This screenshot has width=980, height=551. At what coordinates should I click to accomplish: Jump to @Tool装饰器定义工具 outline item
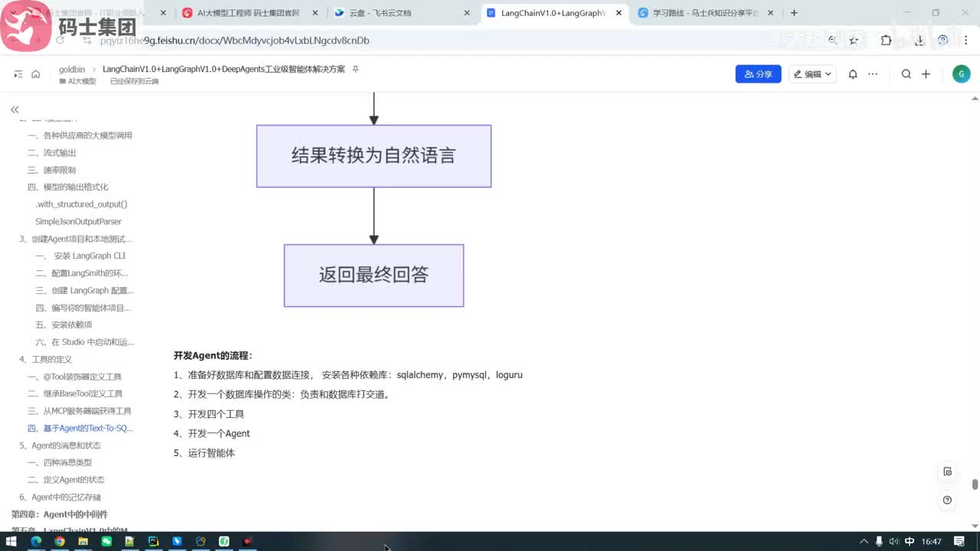tap(74, 377)
